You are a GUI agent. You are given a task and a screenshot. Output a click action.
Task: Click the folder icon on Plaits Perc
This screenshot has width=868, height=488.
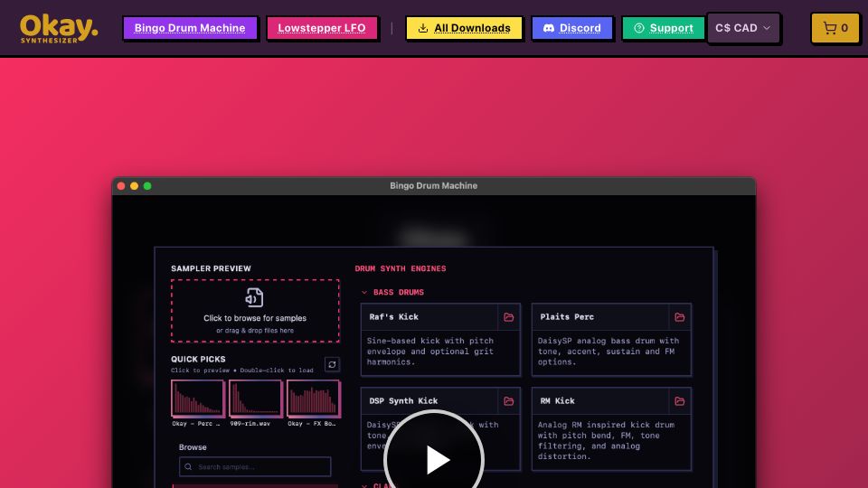tap(680, 317)
